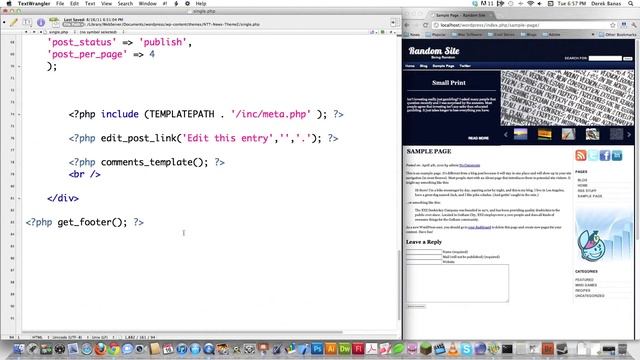Open VLC from the Dock
Image resolution: width=640 pixels, height=360 pixels.
pos(453,349)
